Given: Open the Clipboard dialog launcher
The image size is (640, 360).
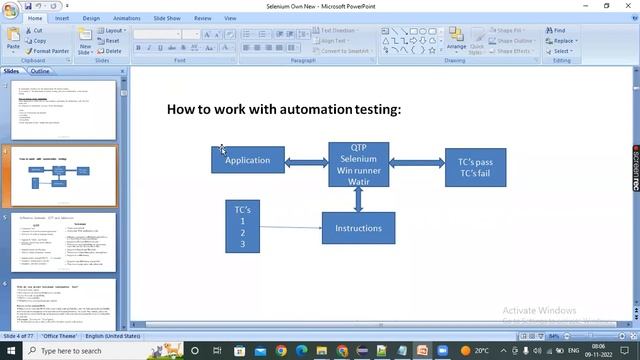Looking at the screenshot, I should 68,60.
